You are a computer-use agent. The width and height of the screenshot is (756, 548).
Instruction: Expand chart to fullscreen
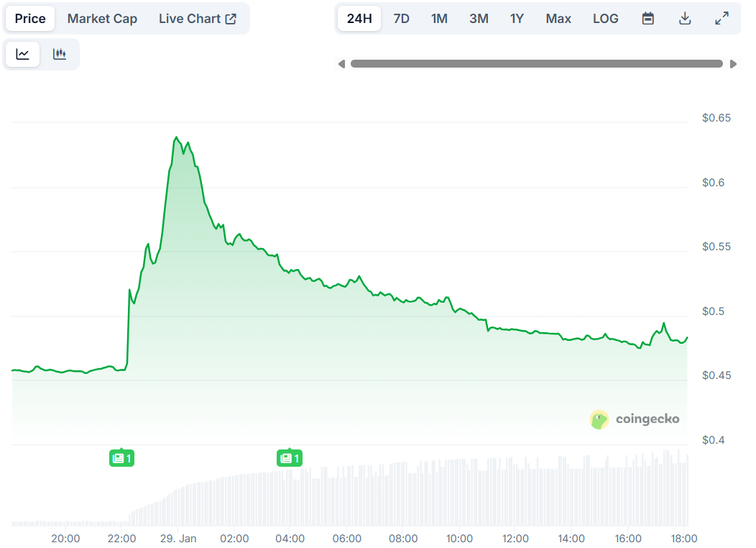click(x=722, y=19)
